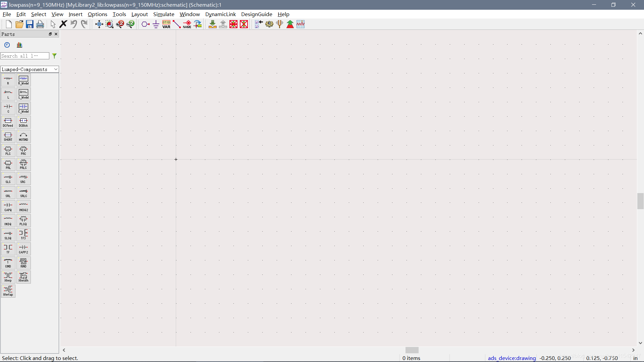Open the DesignGuide menu

257,14
